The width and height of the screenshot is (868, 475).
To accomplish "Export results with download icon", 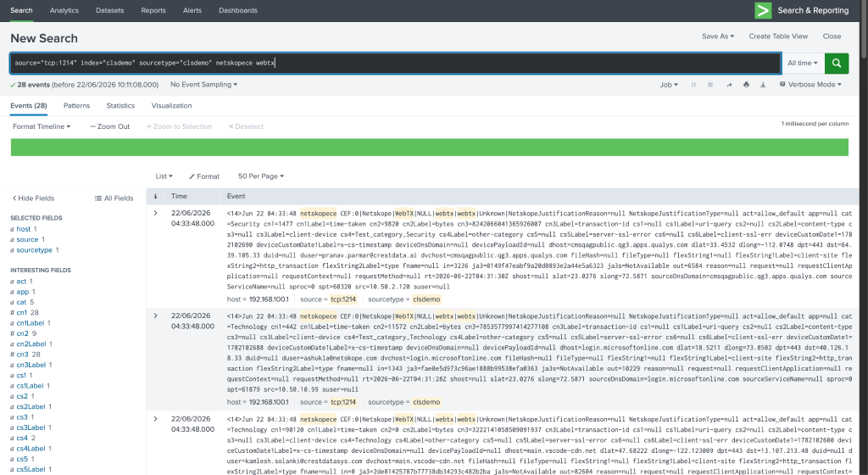I will point(763,85).
